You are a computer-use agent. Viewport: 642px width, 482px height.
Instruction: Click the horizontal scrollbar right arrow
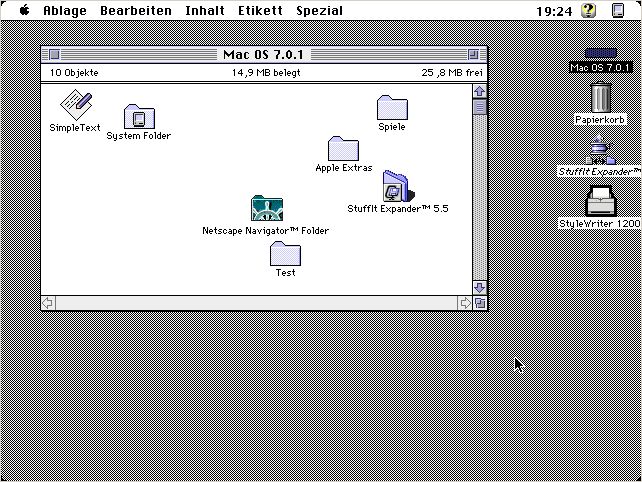465,303
